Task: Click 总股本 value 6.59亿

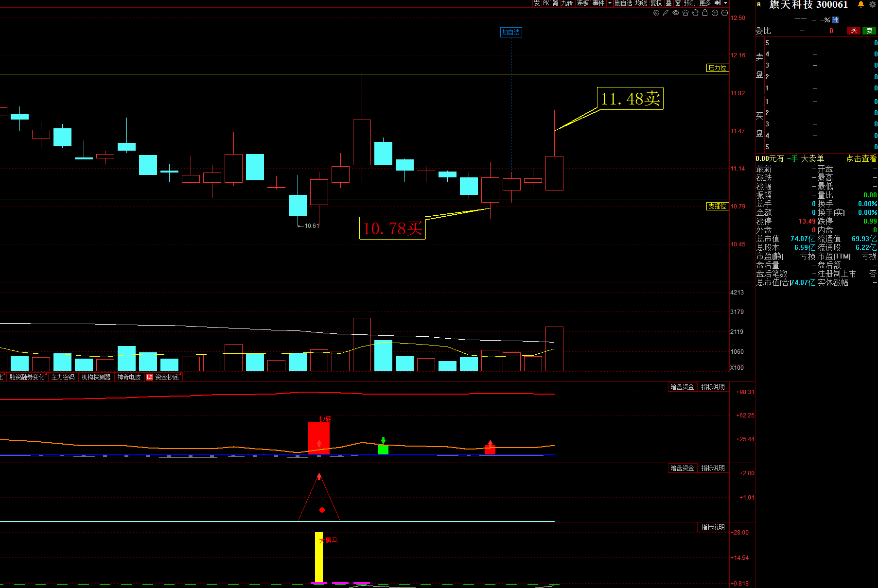Action: click(x=805, y=248)
